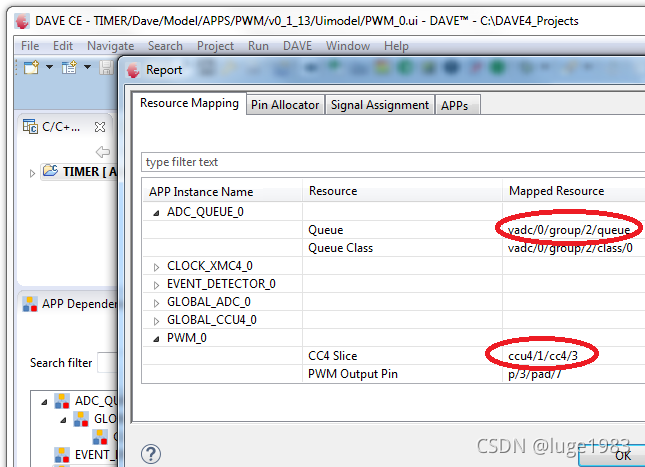The height and width of the screenshot is (467, 645).
Task: Click the ccu4/1/cc4/3 mapped resource
Action: click(x=543, y=356)
